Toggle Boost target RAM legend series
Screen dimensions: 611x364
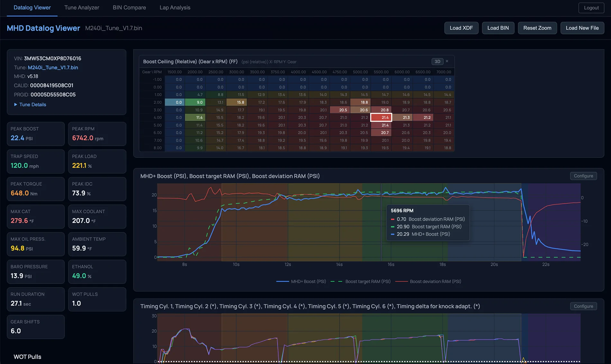click(360, 281)
